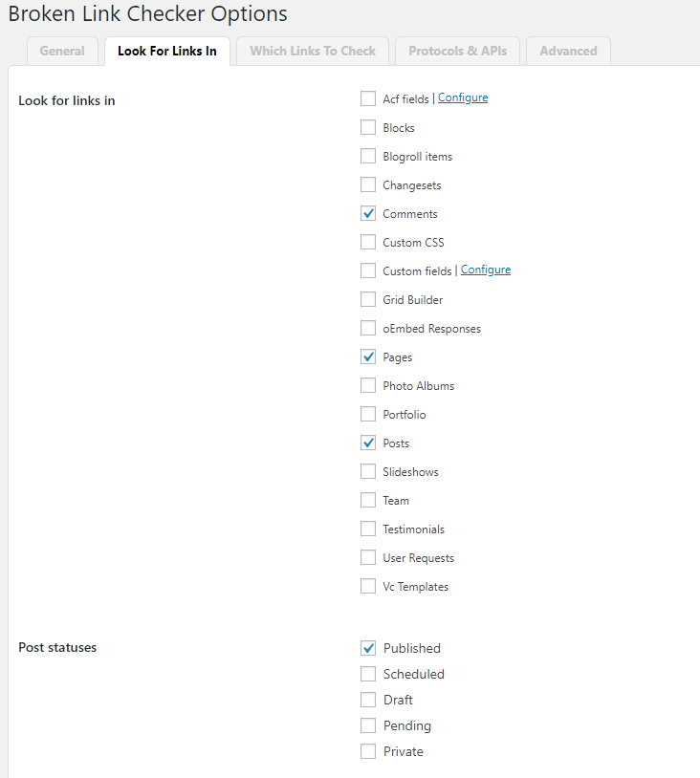The width and height of the screenshot is (700, 778).
Task: Check the Private post status
Action: tap(368, 751)
